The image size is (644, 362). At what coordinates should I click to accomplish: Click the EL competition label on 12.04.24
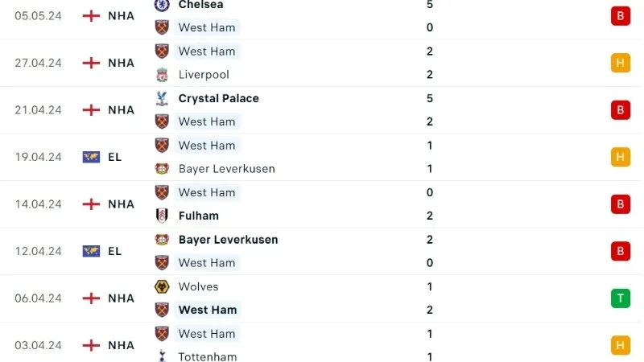tap(114, 251)
